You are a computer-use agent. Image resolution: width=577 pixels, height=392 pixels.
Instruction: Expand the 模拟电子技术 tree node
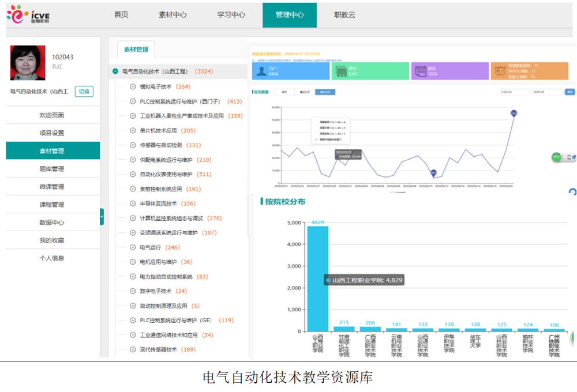tap(133, 86)
